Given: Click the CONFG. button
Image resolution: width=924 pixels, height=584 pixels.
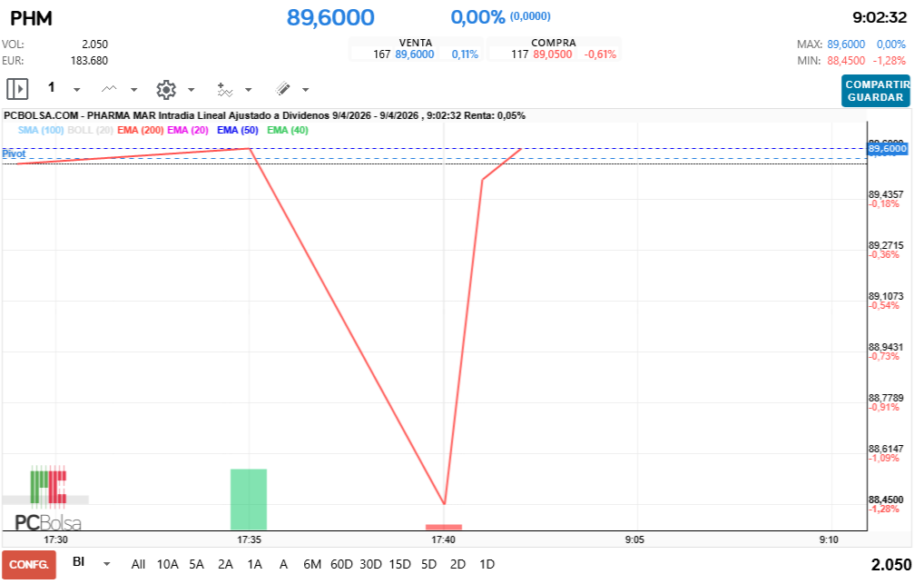Looking at the screenshot, I should (29, 564).
